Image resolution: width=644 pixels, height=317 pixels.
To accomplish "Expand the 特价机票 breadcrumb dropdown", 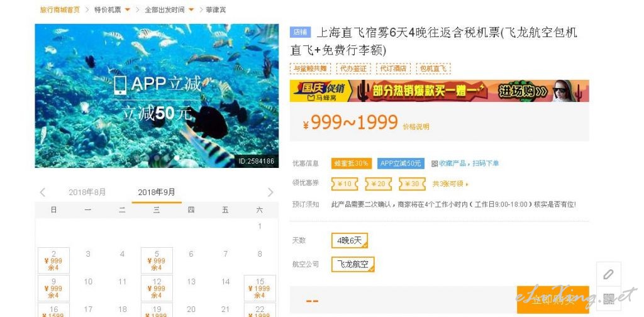I will [x=127, y=10].
